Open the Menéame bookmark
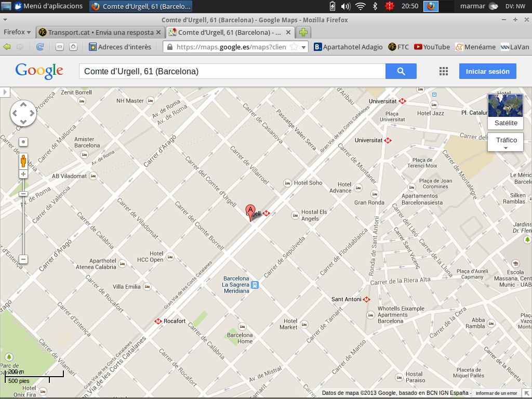Viewport: 532px width, 399px height. click(475, 47)
